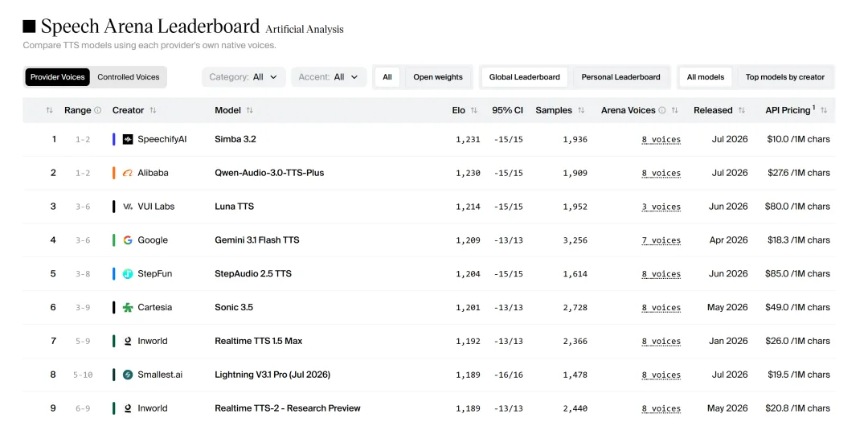Click the Gemini 3.1 Flash TTS model row
Viewport: 868px width, 422px height.
(x=429, y=240)
